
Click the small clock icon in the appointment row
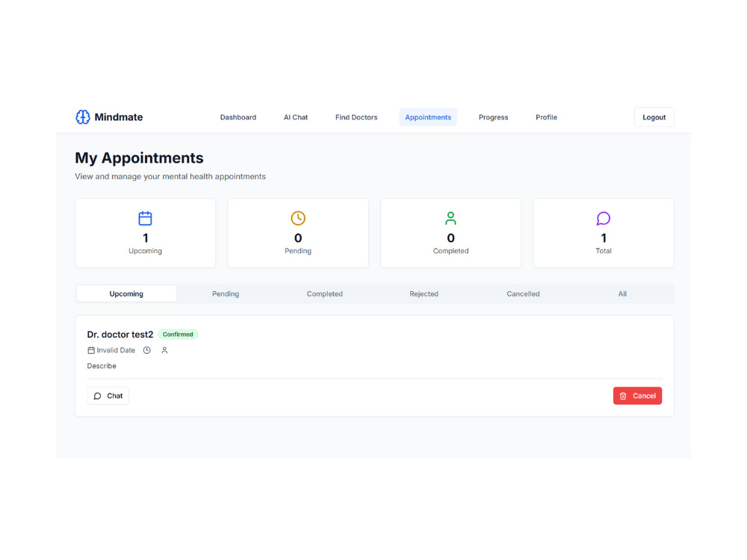pyautogui.click(x=146, y=350)
